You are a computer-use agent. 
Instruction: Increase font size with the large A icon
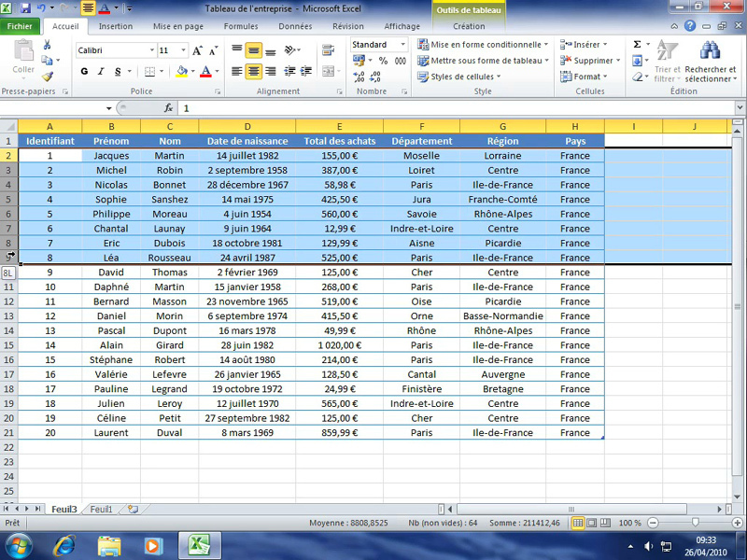click(197, 50)
